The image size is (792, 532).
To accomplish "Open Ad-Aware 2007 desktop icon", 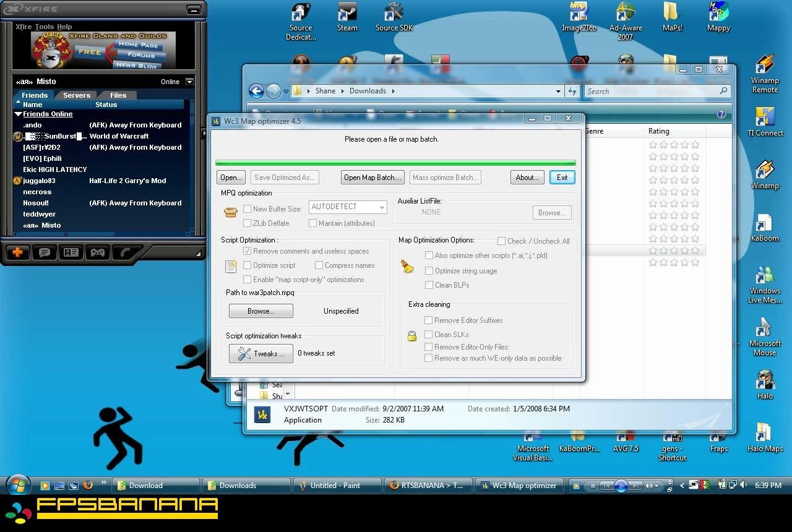I will [x=626, y=22].
